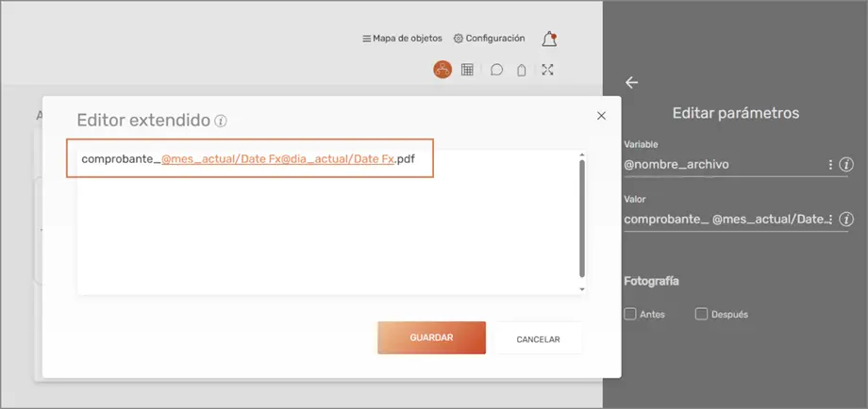
Task: Click the info icon beside Valor field
Action: (x=846, y=219)
